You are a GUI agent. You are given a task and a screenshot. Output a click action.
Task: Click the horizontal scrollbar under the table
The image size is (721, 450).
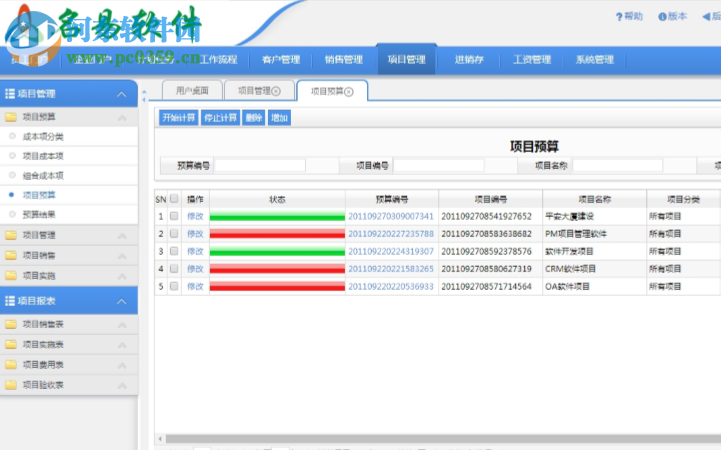(441, 439)
